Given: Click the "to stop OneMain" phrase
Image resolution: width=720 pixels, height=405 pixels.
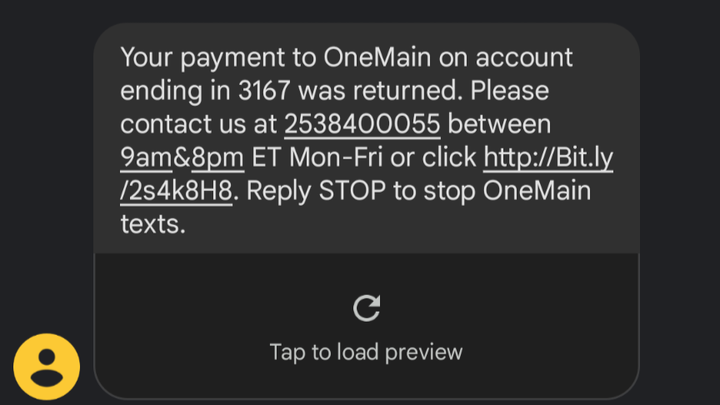Looking at the screenshot, I should [x=495, y=192].
